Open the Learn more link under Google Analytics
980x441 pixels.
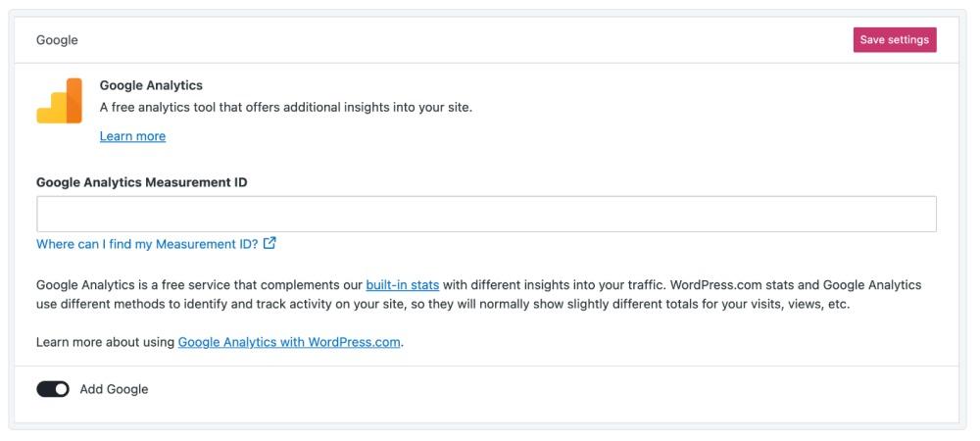(x=132, y=136)
